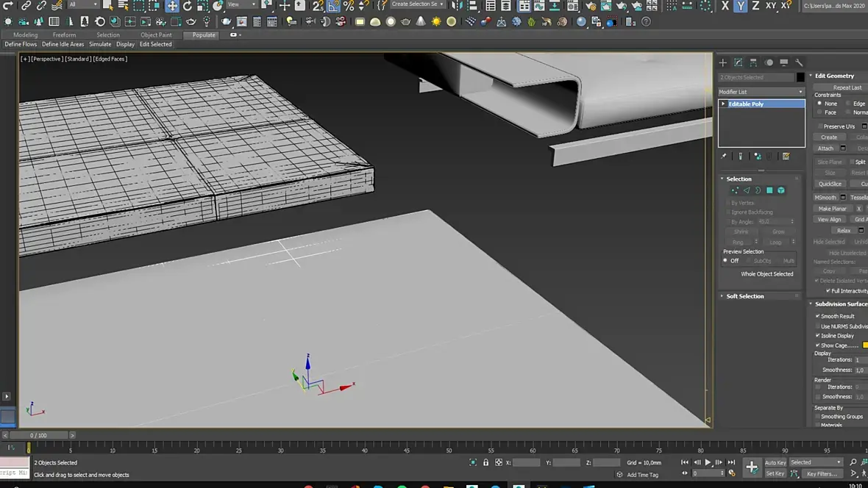Expand the Editable Poly stack entry

723,104
